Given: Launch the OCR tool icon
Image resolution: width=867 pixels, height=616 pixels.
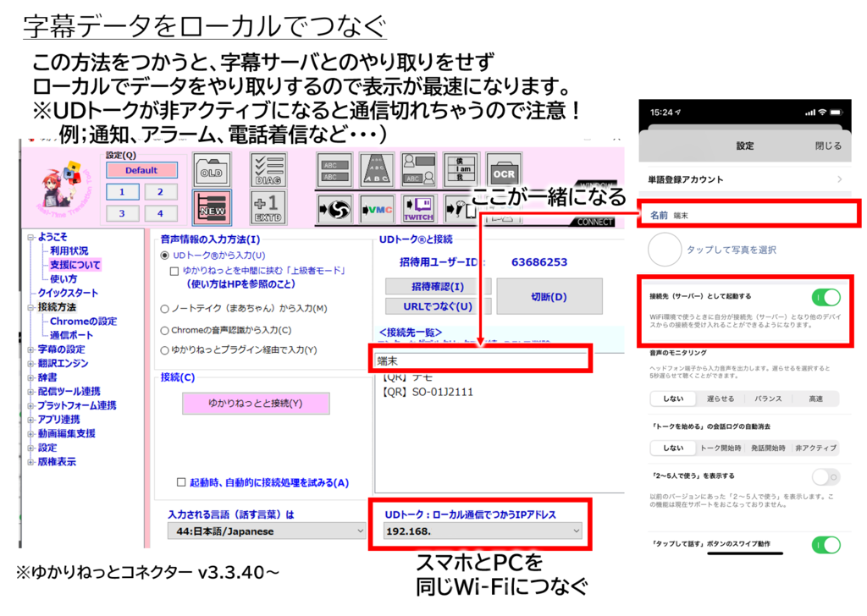Looking at the screenshot, I should (x=504, y=169).
